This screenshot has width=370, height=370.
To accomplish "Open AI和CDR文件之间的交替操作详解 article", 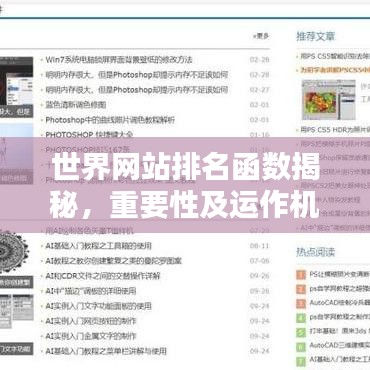I will pyautogui.click(x=103, y=276).
